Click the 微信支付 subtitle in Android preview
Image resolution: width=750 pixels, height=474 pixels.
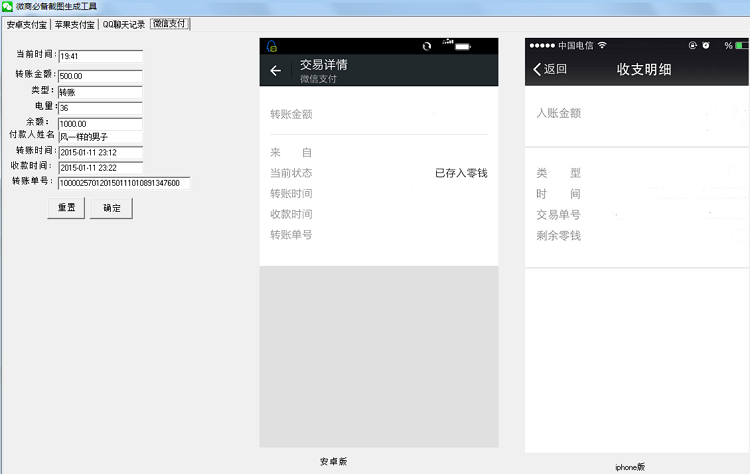pyautogui.click(x=318, y=79)
